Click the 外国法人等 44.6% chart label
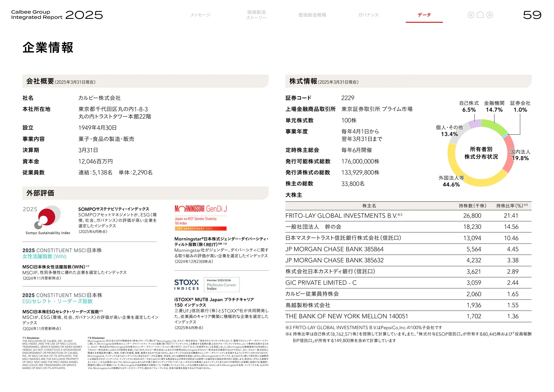 tap(451, 181)
